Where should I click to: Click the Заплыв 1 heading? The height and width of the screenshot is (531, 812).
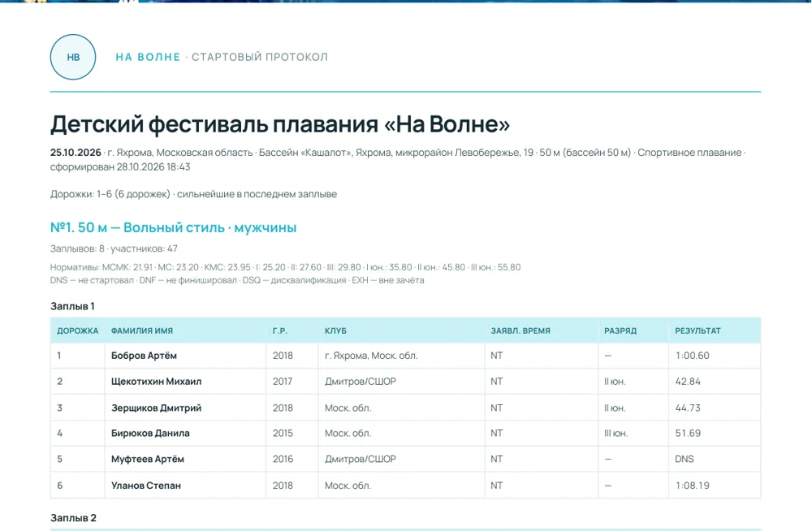(72, 306)
